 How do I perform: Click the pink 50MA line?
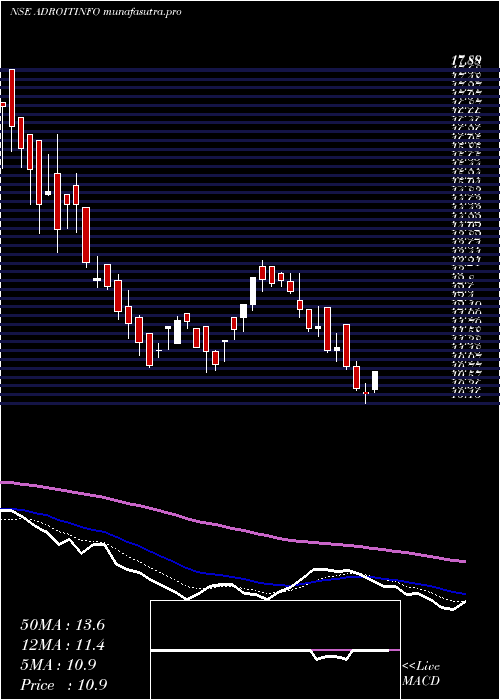(232, 528)
